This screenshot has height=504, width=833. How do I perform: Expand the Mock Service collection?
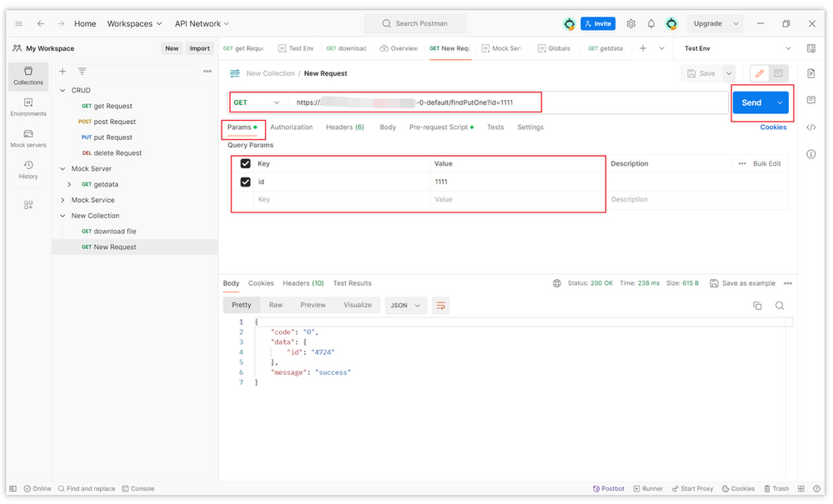62,200
